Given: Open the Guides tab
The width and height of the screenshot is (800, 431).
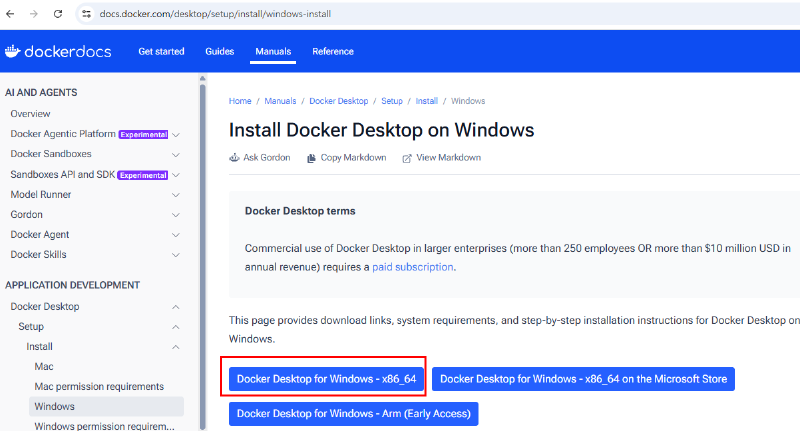Looking at the screenshot, I should 219,52.
